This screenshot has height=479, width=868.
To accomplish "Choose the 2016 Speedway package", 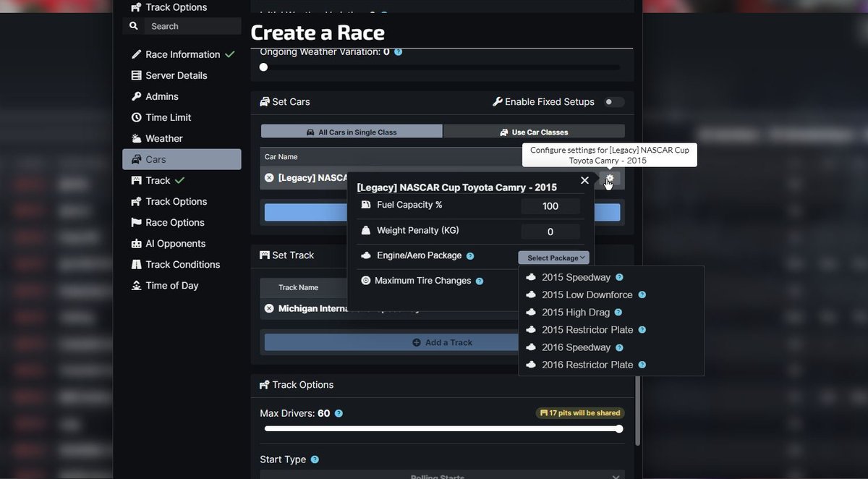I will (x=576, y=347).
